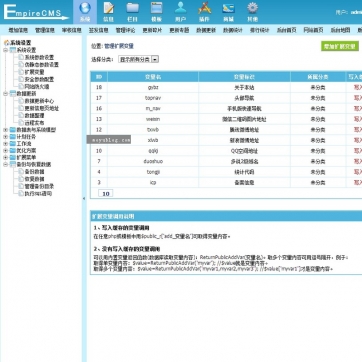
Task: Go to 管理评论 in shortcut bar
Action: (125, 30)
